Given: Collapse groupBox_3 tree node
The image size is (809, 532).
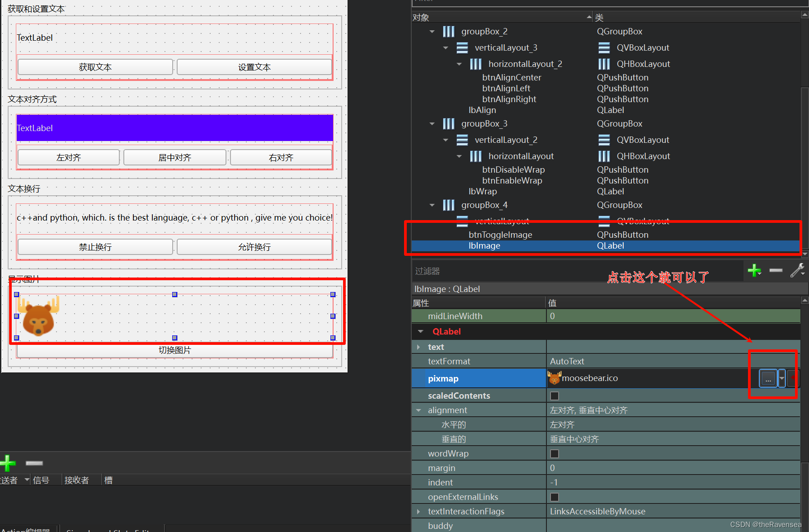Looking at the screenshot, I should (x=432, y=124).
